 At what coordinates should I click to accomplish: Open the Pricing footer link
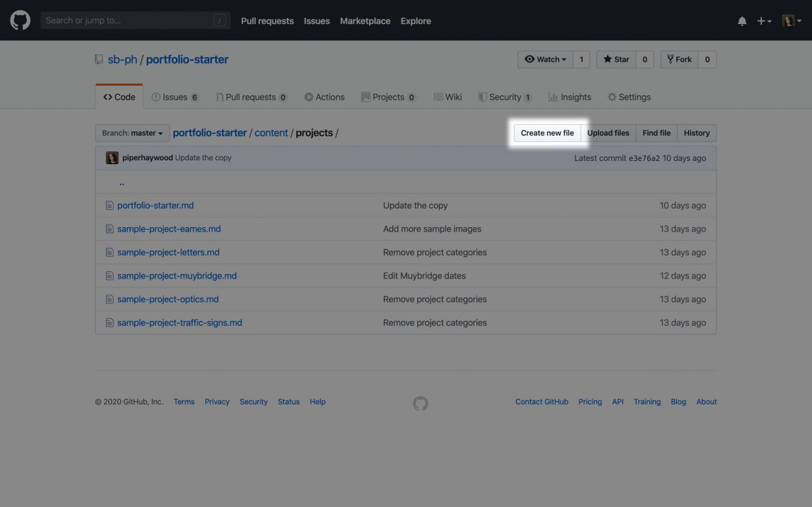[590, 402]
